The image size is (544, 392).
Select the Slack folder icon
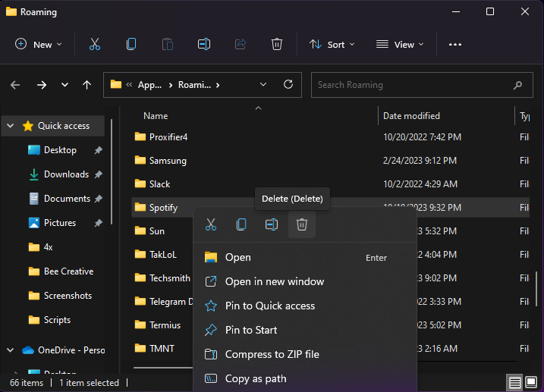[x=140, y=183]
